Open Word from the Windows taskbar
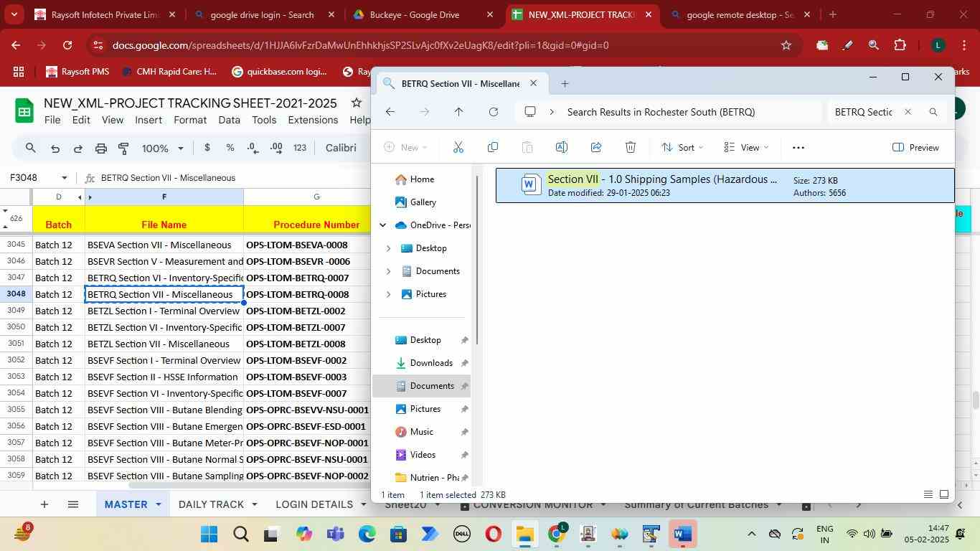Screen dimensions: 980x551 tap(682, 534)
